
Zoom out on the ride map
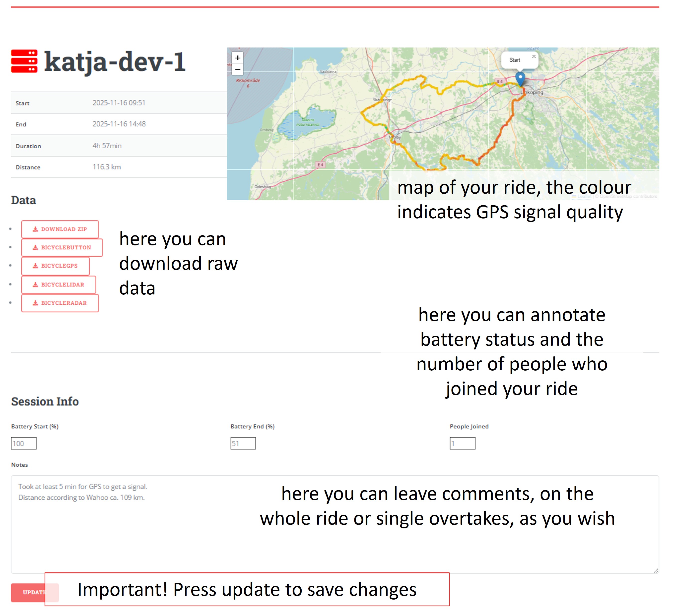(237, 69)
